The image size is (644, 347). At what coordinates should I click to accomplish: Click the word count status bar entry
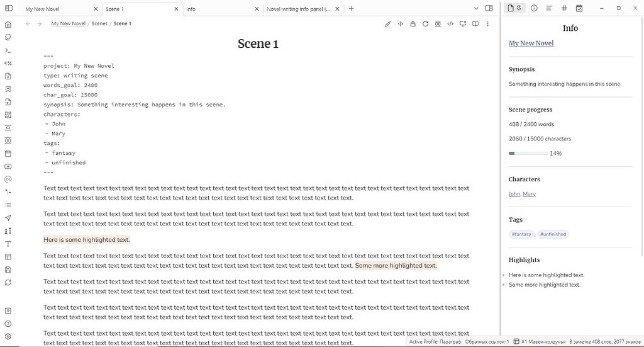(604, 342)
